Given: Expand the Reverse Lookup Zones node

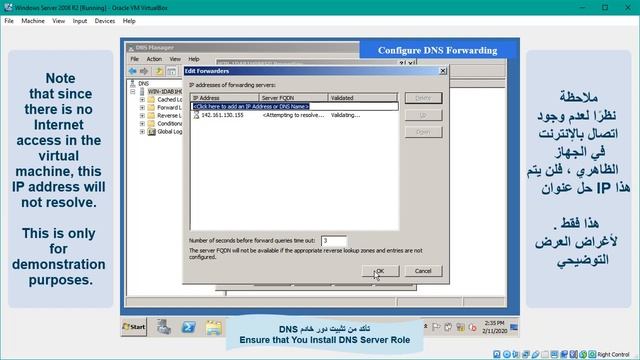Looking at the screenshot, I should (x=142, y=116).
